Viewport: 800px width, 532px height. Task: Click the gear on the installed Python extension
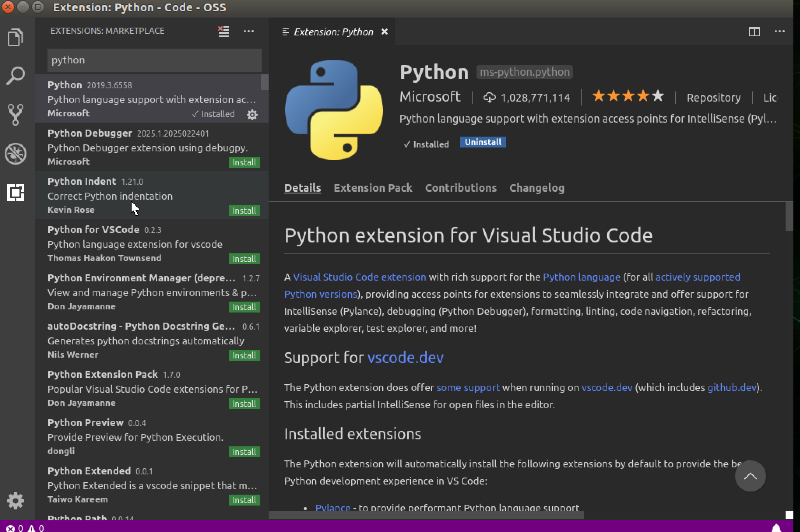[x=252, y=114]
